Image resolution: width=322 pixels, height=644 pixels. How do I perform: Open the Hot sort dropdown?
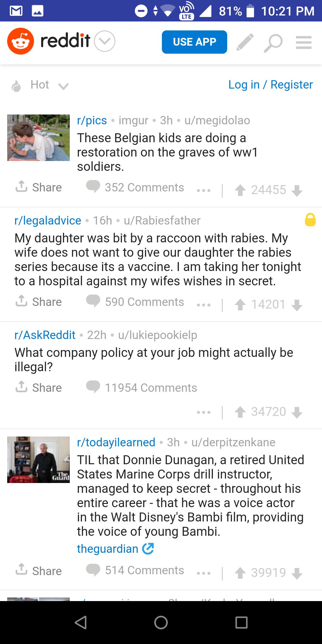coord(40,85)
